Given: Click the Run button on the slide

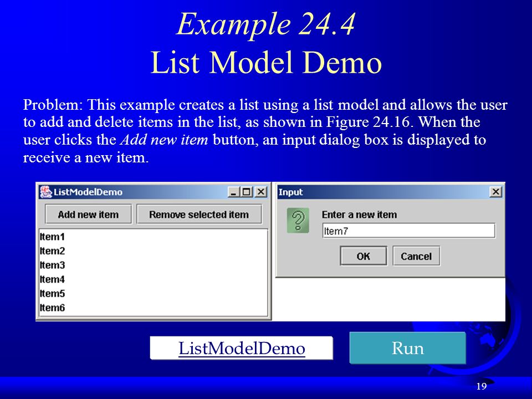Looking at the screenshot, I should pyautogui.click(x=407, y=348).
